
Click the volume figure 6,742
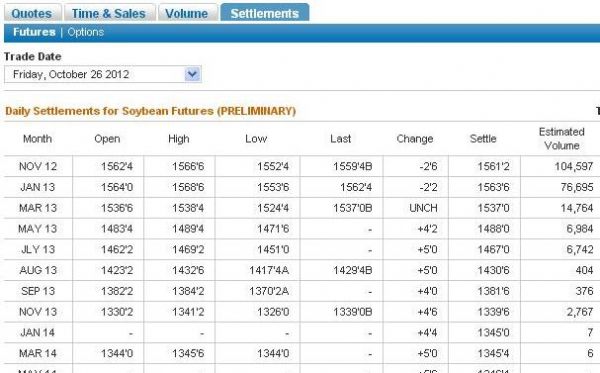[x=580, y=249]
